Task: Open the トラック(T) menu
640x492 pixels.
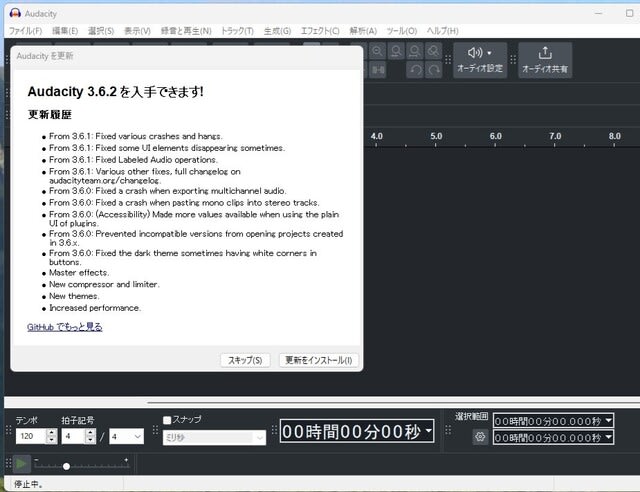Action: [237, 31]
